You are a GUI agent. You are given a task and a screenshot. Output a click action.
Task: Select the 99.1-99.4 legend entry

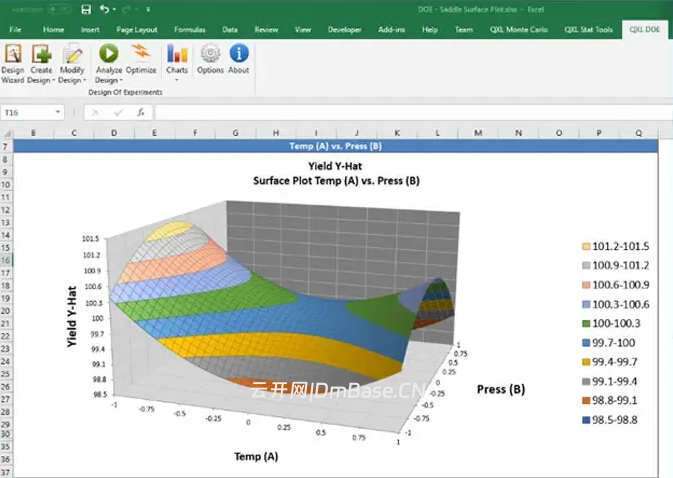click(610, 381)
